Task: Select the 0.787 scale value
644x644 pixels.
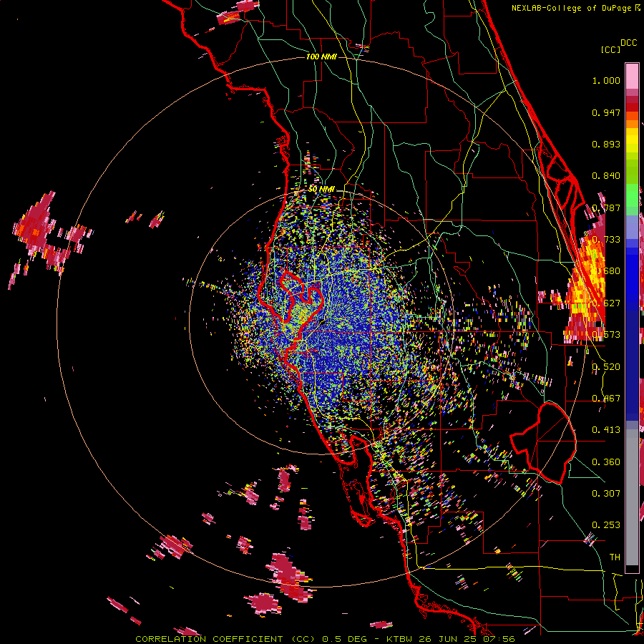Action: click(x=606, y=208)
